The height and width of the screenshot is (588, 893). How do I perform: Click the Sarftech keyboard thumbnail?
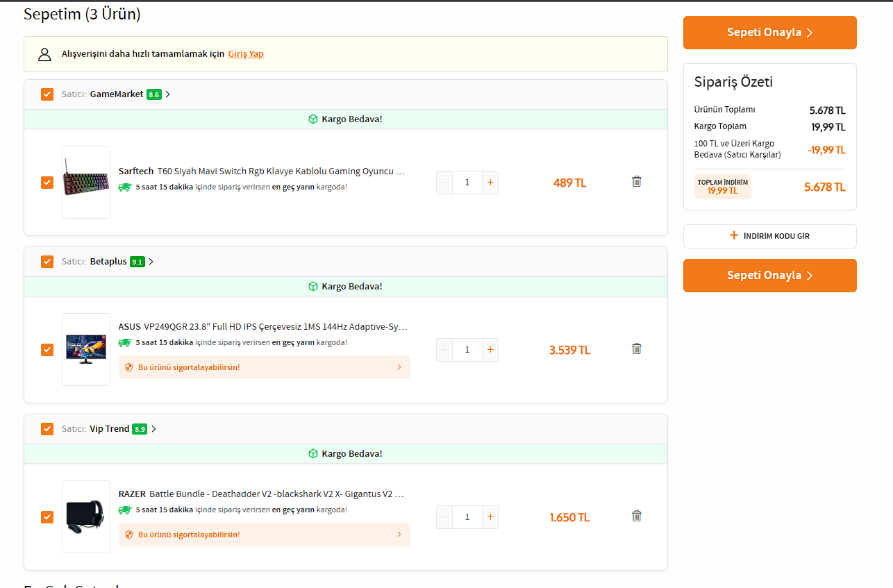point(86,183)
